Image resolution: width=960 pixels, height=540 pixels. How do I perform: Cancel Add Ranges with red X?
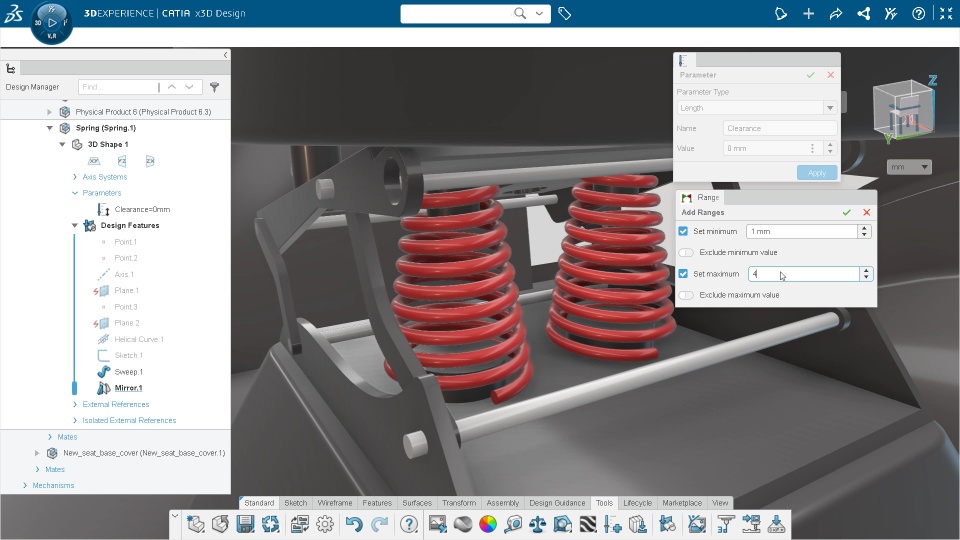coord(866,212)
